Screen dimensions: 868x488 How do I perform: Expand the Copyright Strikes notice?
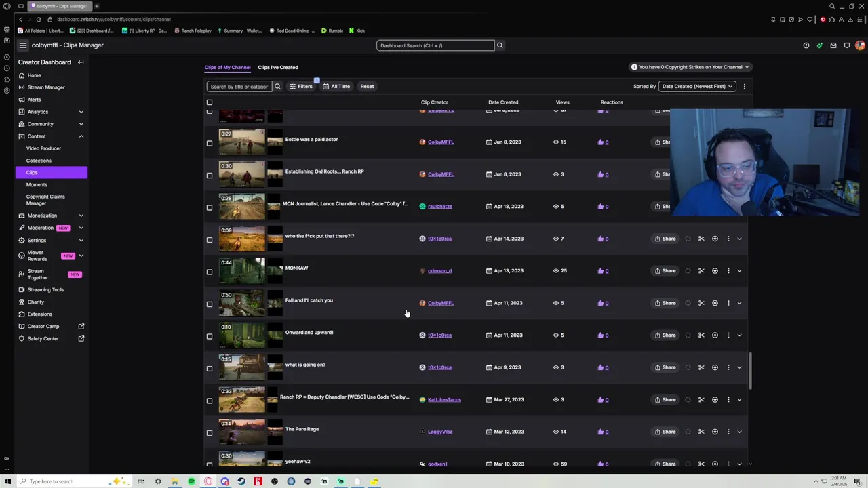pyautogui.click(x=690, y=67)
